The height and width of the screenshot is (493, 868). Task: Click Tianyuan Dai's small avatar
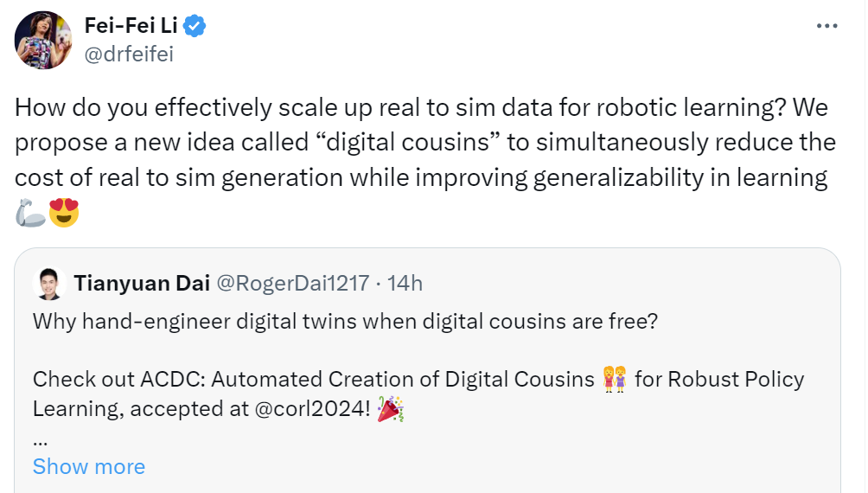(x=49, y=283)
